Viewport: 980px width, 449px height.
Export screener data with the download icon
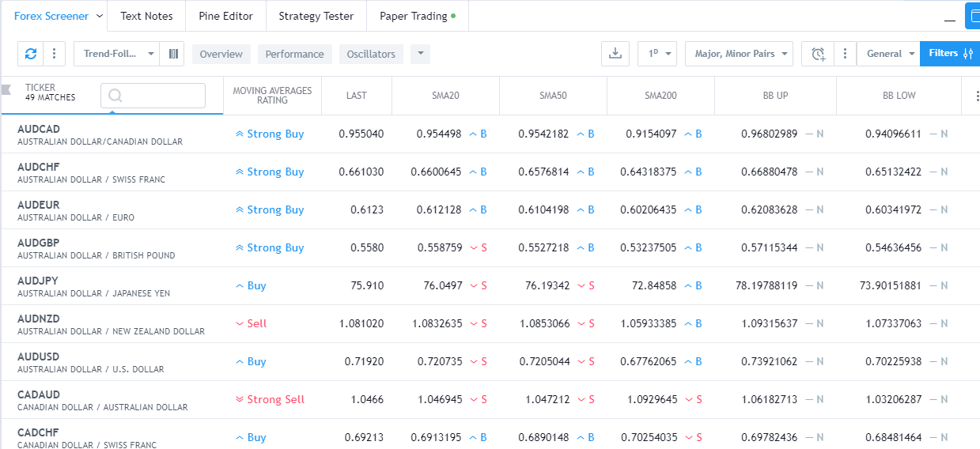(x=615, y=54)
